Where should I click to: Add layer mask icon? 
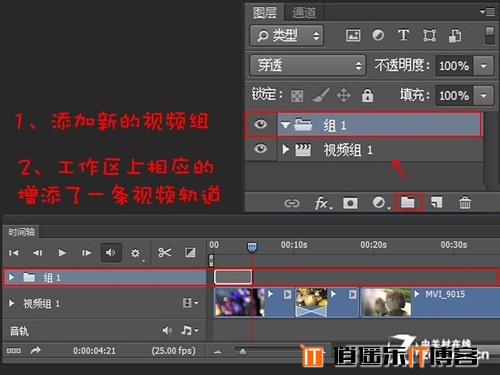350,203
